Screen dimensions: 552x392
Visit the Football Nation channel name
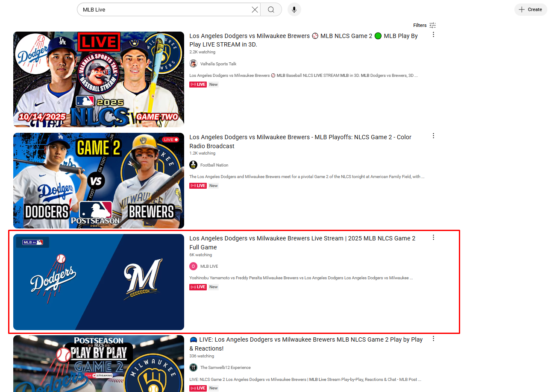[x=214, y=165]
